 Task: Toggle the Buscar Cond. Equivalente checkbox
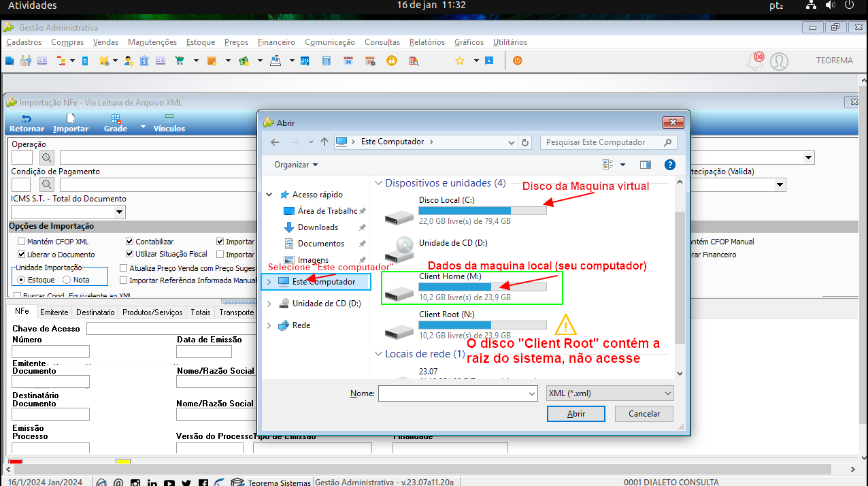point(17,296)
